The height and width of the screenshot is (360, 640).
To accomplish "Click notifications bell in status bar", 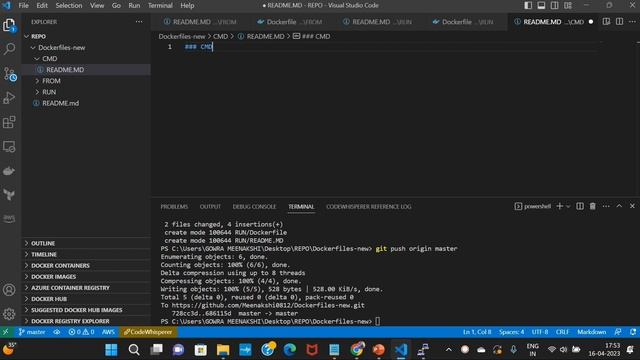I will [633, 332].
